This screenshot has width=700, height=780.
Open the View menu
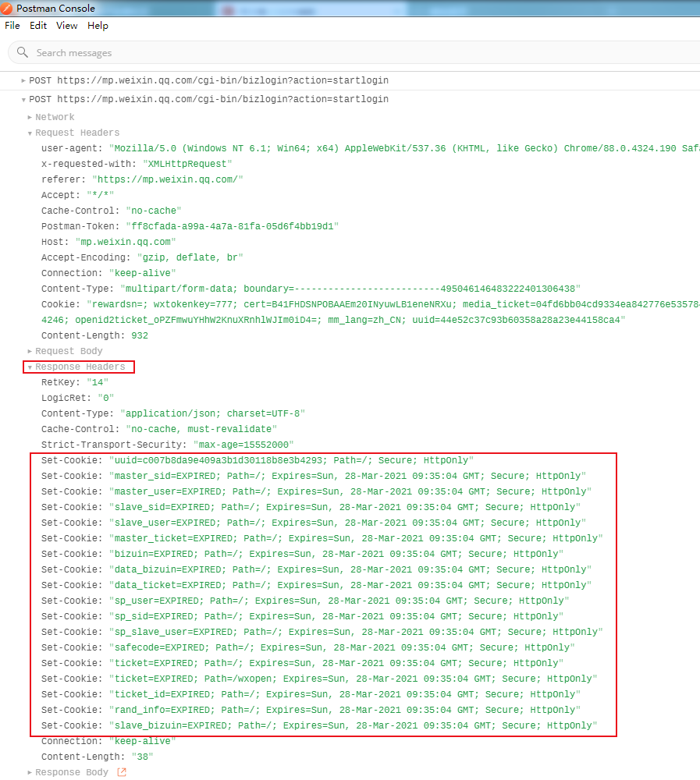click(66, 26)
